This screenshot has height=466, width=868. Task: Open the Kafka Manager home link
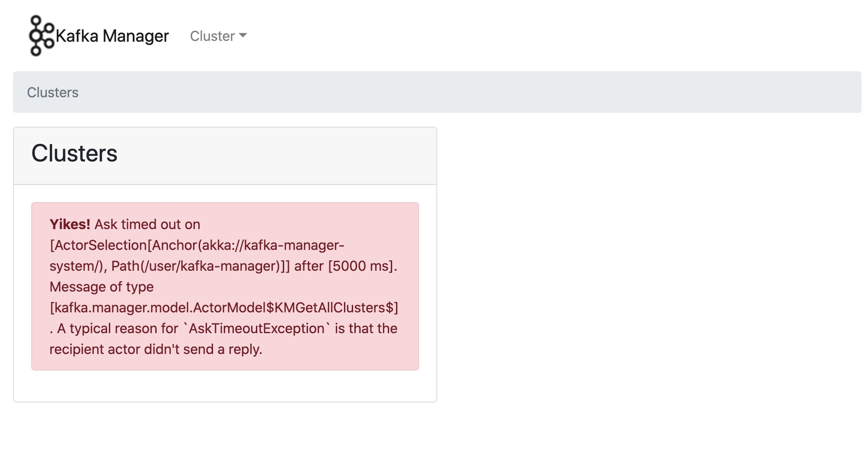(x=112, y=36)
